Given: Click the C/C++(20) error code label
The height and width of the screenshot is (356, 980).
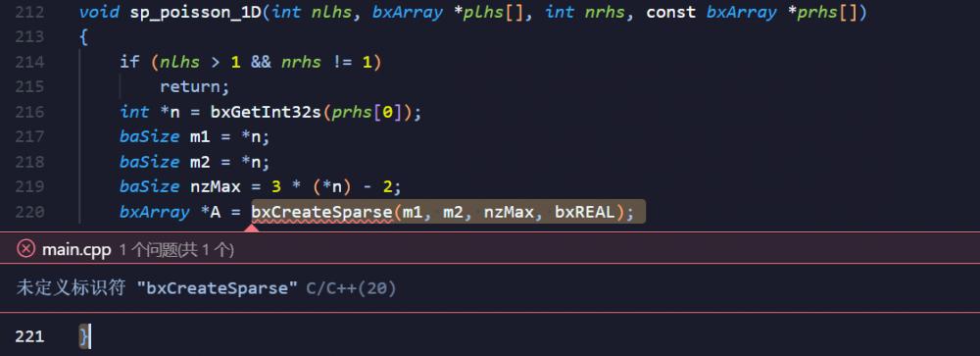Looking at the screenshot, I should click(x=351, y=288).
